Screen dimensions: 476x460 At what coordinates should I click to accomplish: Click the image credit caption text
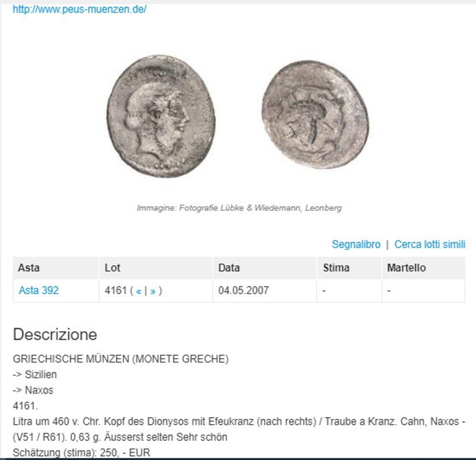(x=239, y=208)
